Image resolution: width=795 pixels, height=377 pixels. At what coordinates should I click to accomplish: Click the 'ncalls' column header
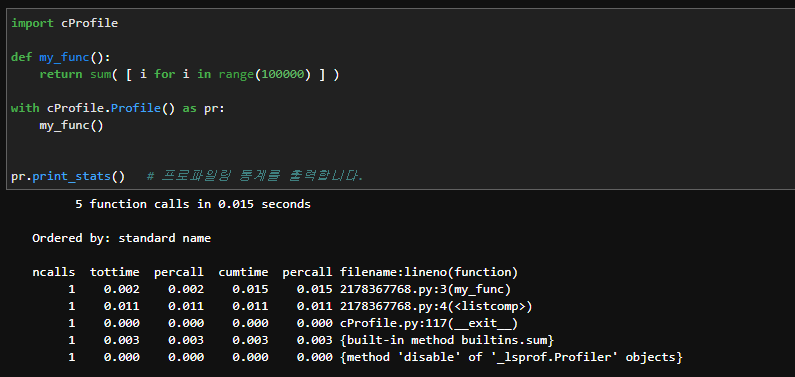(x=54, y=272)
